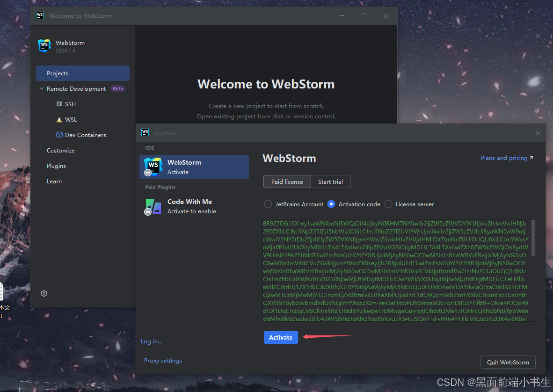Close the Welcome to WebStorm window

pyautogui.click(x=386, y=16)
